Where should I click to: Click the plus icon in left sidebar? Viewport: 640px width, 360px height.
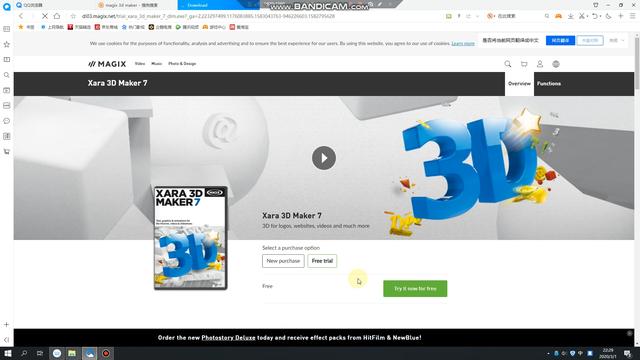tap(7, 324)
